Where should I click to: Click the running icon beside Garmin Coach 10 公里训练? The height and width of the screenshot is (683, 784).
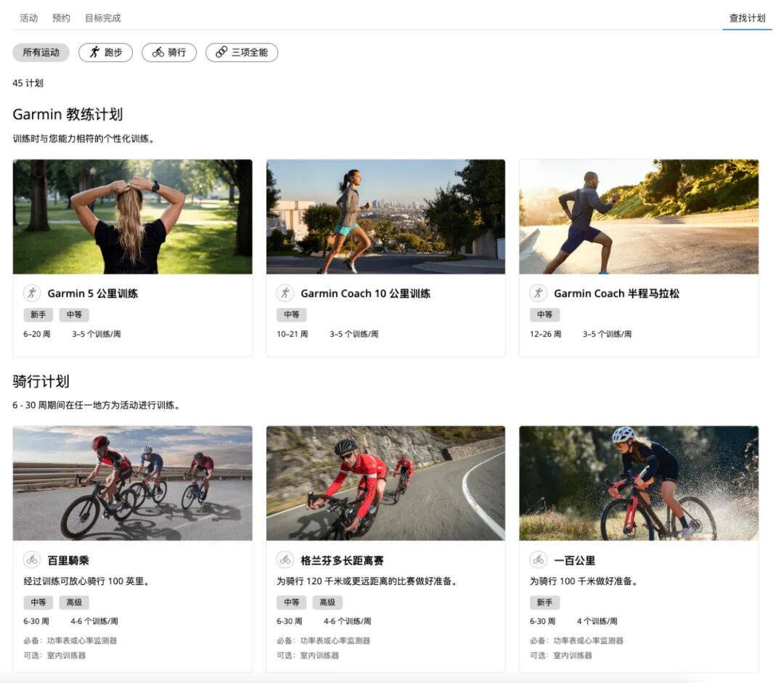tap(285, 293)
